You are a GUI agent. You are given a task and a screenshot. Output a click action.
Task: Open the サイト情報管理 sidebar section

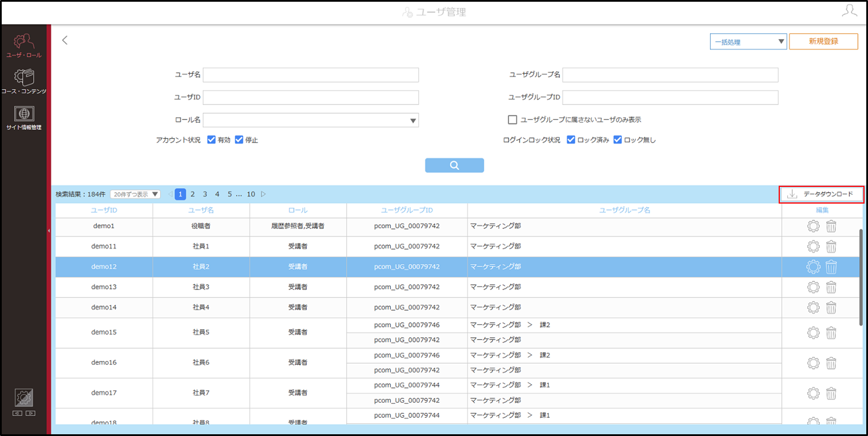click(24, 118)
